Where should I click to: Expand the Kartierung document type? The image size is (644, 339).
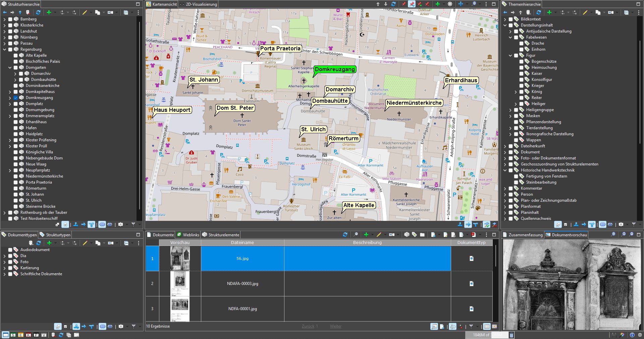[x=5, y=268]
